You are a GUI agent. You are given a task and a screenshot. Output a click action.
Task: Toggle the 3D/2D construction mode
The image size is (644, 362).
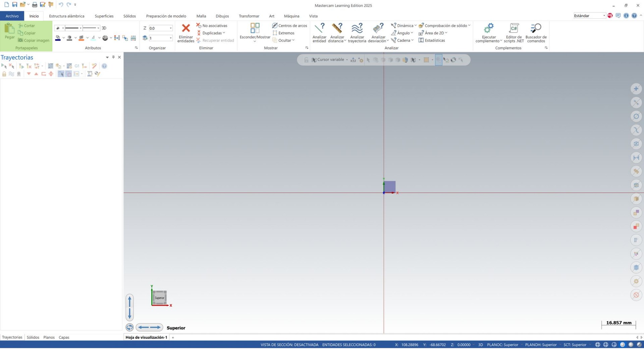coord(104,28)
